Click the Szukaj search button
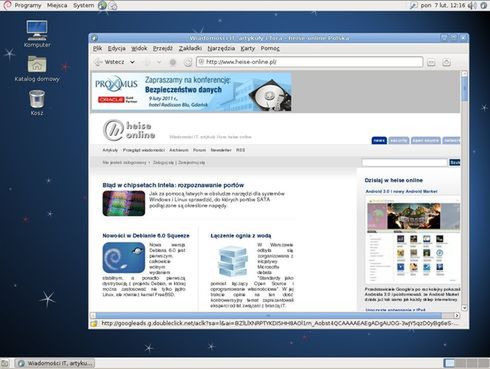Screen dimensions: 490x369 [455, 162]
